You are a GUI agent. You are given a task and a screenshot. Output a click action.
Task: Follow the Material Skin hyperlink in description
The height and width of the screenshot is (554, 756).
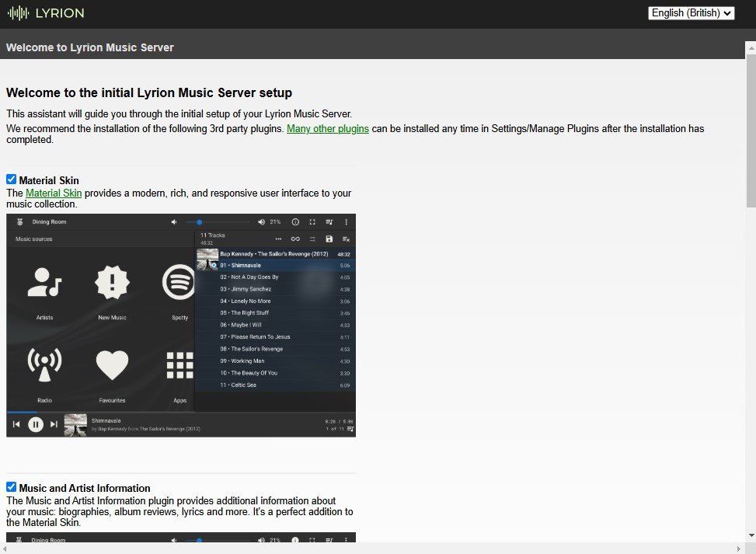[54, 193]
